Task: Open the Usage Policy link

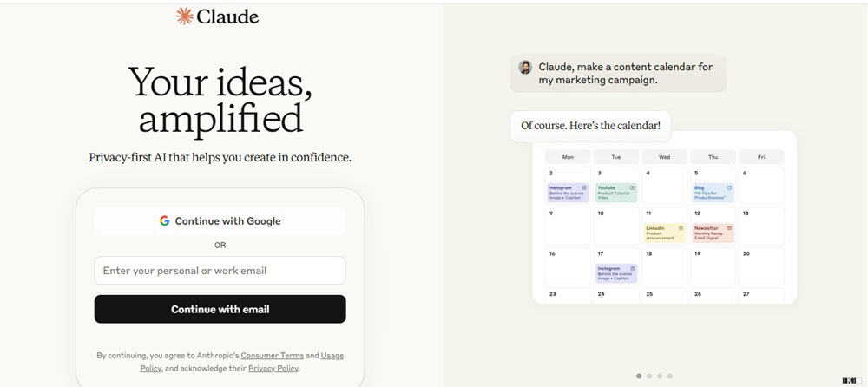Action: pyautogui.click(x=241, y=362)
